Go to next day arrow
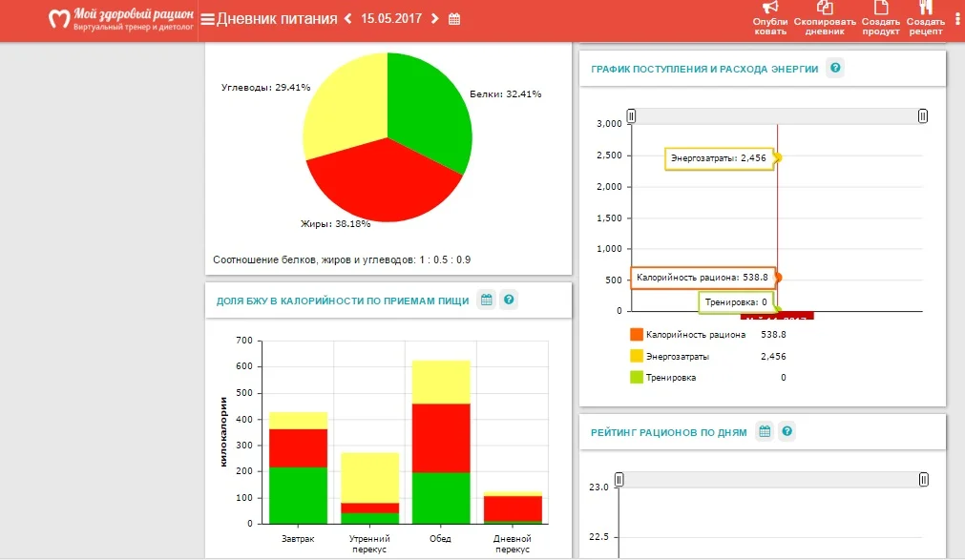Image resolution: width=965 pixels, height=560 pixels. [x=435, y=19]
